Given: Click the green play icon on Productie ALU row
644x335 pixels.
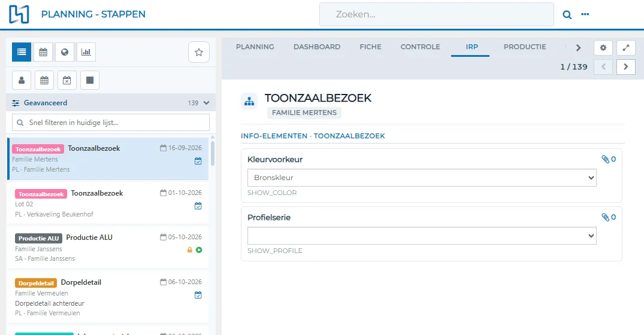Looking at the screenshot, I should 199,249.
